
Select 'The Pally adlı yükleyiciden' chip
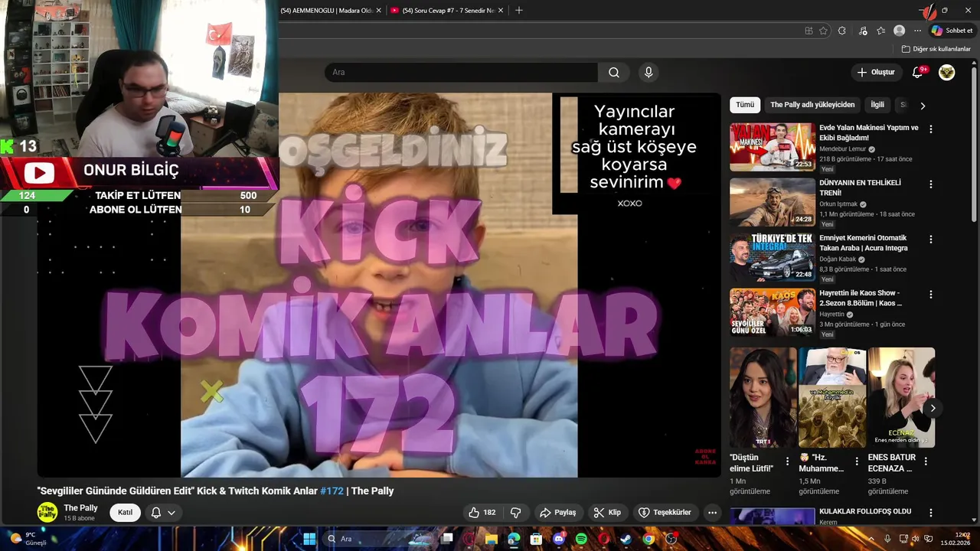(812, 105)
